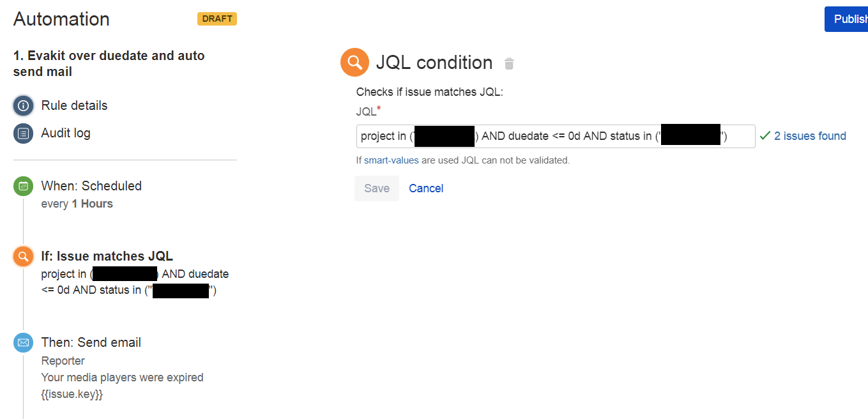Select the Then: Send email step

[91, 342]
